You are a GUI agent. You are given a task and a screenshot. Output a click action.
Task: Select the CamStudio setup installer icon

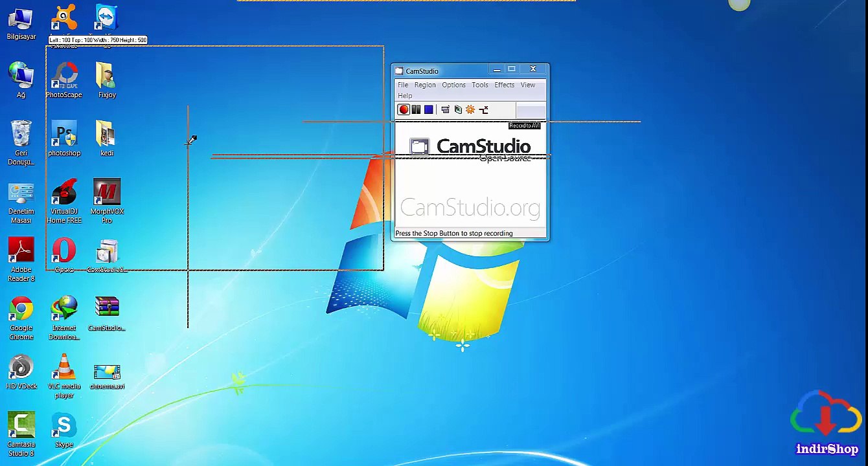(107, 256)
